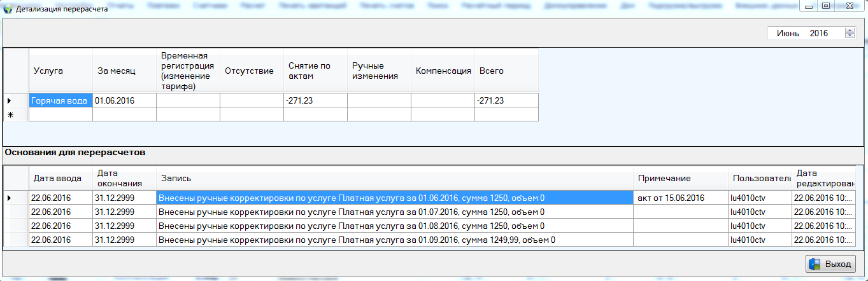Click the new row asterisk marker
The width and height of the screenshot is (868, 281).
coord(10,114)
